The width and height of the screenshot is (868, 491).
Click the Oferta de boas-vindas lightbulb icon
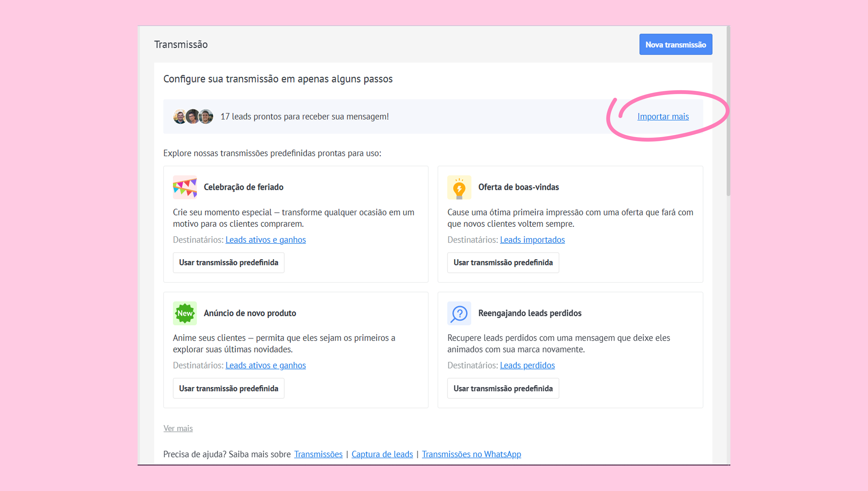(459, 187)
